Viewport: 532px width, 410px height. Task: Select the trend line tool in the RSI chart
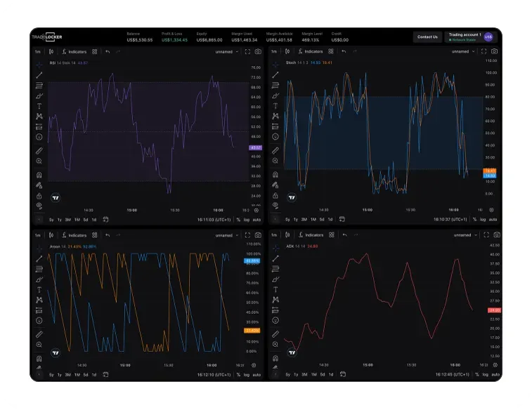tap(39, 75)
